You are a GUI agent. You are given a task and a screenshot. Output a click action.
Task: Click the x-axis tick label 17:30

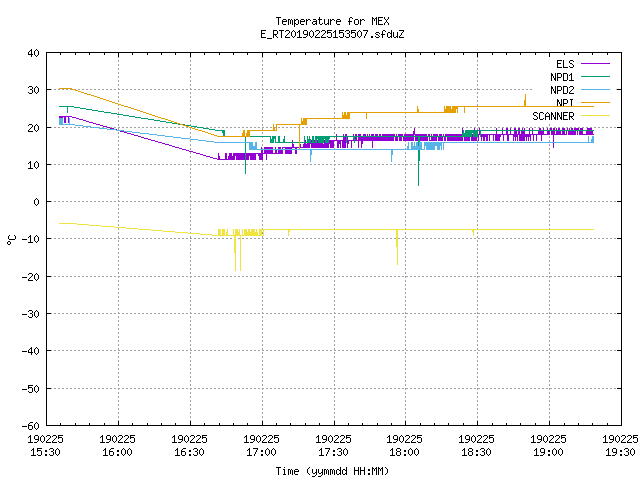click(x=333, y=452)
